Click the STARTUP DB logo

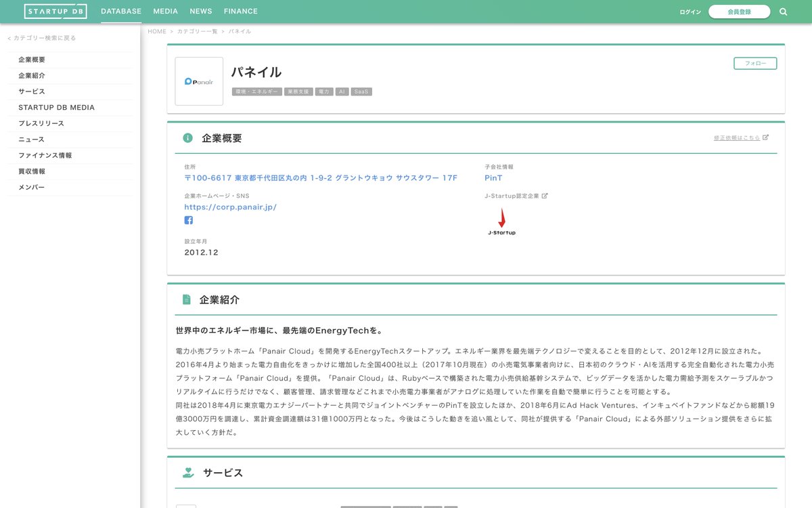(x=56, y=11)
